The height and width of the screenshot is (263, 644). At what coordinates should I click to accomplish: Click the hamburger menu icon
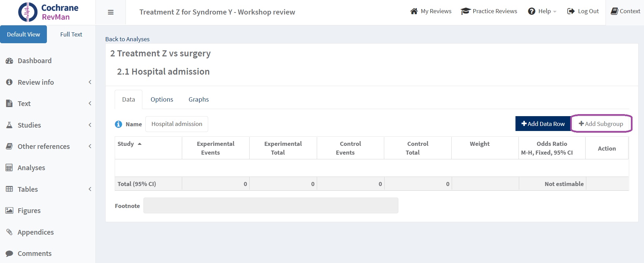tap(111, 12)
